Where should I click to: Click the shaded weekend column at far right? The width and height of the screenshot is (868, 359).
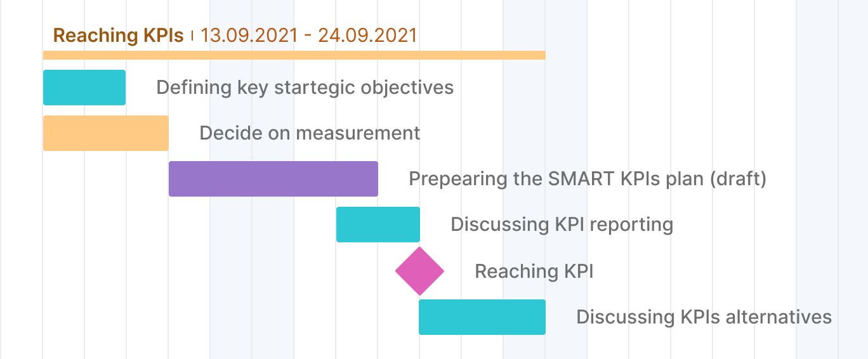coord(832,179)
